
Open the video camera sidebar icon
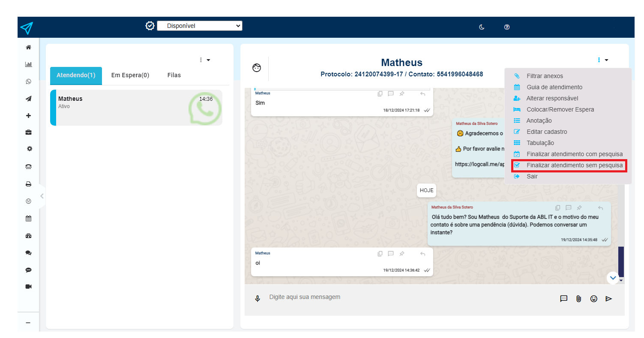click(29, 287)
